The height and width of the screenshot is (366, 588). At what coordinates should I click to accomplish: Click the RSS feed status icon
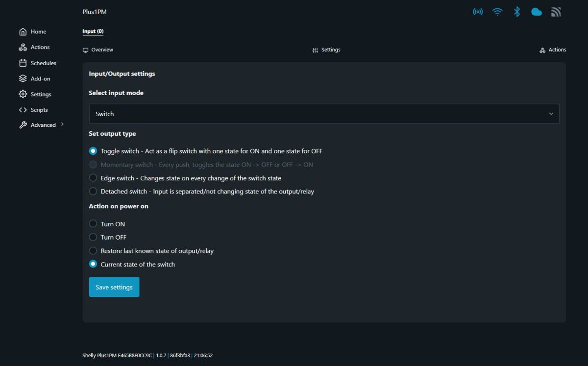(556, 12)
